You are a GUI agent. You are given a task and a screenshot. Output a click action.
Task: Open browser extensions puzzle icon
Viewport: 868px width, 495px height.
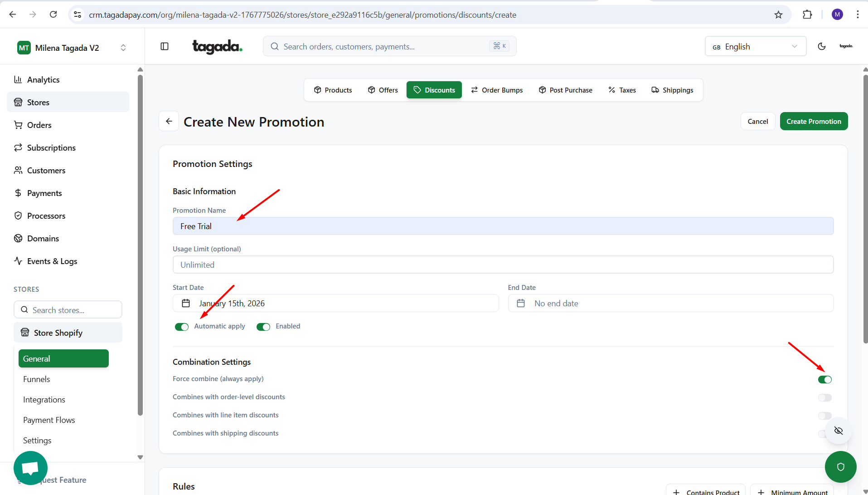(x=807, y=15)
